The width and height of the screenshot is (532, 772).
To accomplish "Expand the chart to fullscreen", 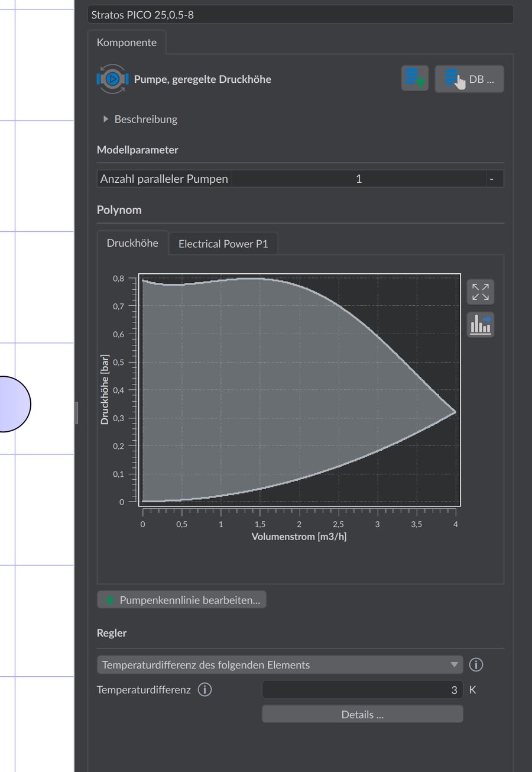I will click(481, 292).
